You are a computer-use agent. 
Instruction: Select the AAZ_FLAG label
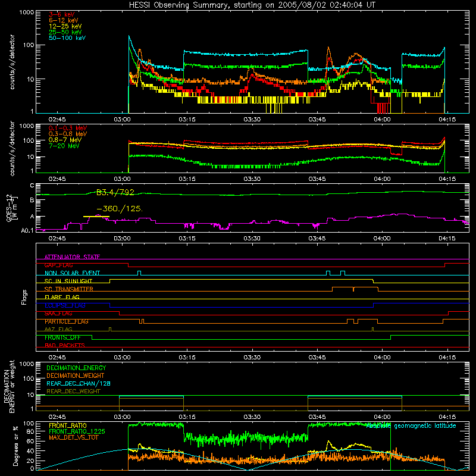tap(58, 329)
